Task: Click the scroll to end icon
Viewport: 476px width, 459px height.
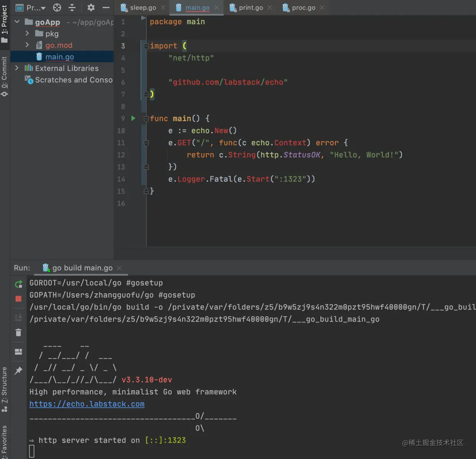Action: [18, 317]
